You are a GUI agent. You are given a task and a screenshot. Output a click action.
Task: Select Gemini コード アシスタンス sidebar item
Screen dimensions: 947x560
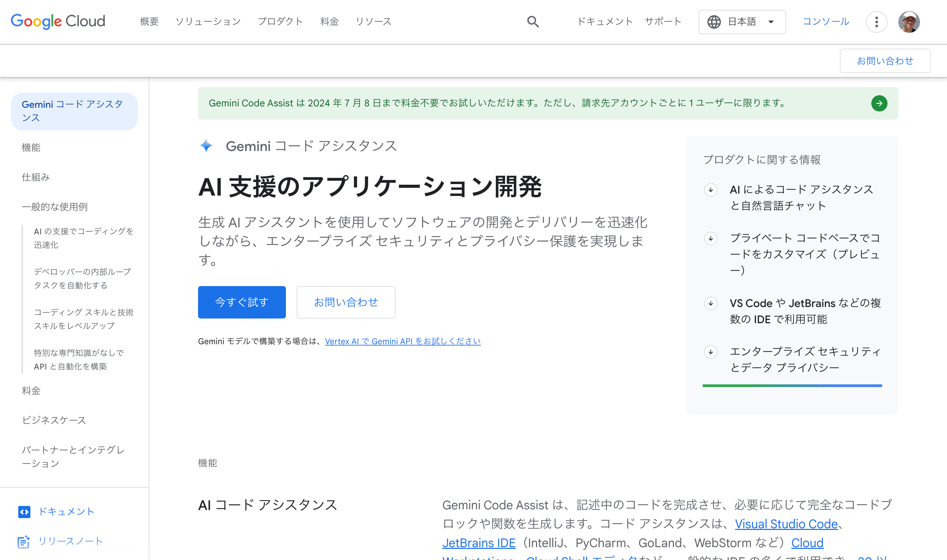pos(74,111)
